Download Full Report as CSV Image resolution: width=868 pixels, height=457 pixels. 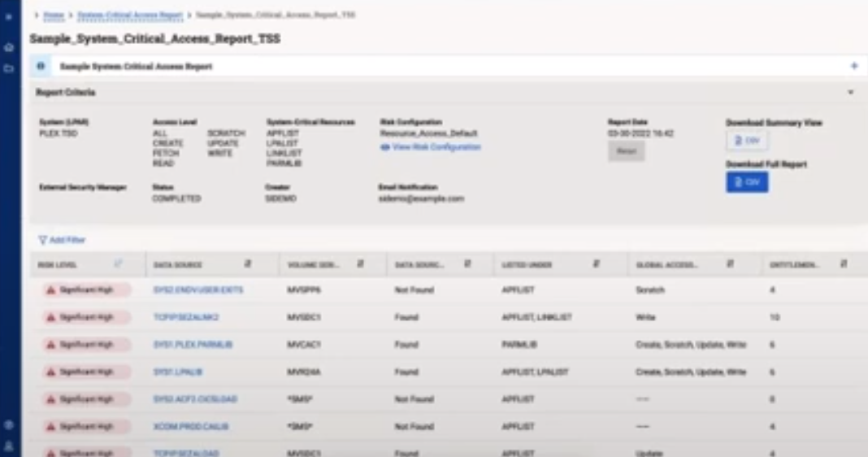(x=747, y=182)
